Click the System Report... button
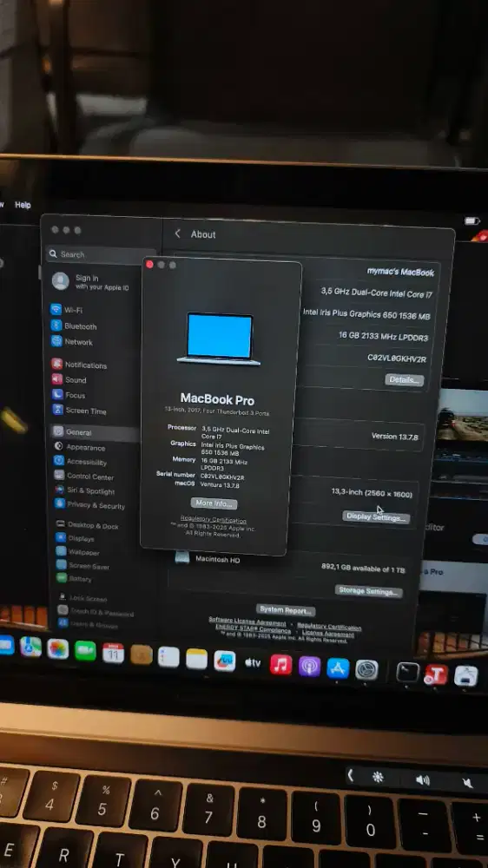Image resolution: width=488 pixels, height=868 pixels. point(286,610)
